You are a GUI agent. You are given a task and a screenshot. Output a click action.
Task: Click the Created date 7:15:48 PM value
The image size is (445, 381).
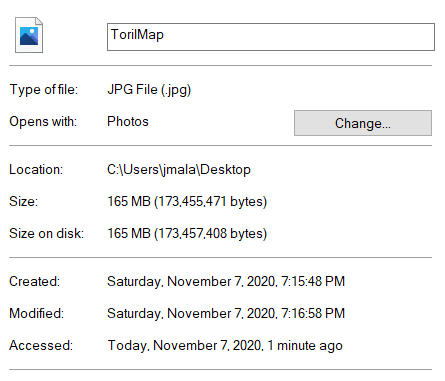(226, 281)
